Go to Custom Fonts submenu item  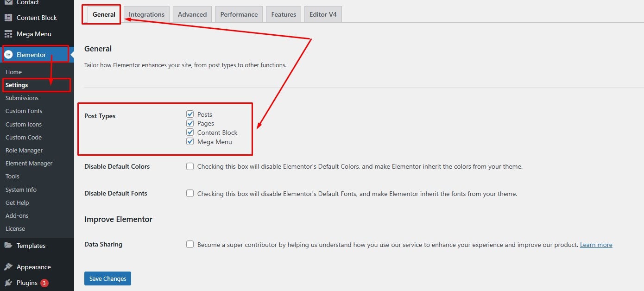click(24, 111)
